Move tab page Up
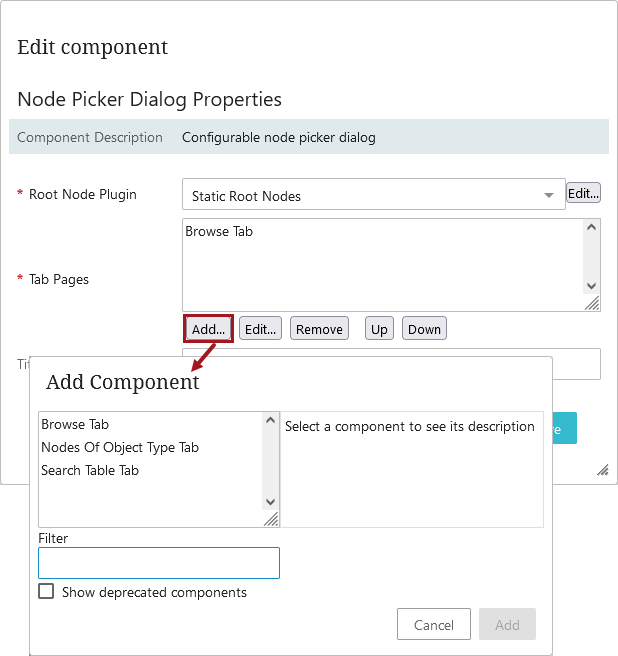Image resolution: width=618 pixels, height=656 pixels. pos(379,329)
